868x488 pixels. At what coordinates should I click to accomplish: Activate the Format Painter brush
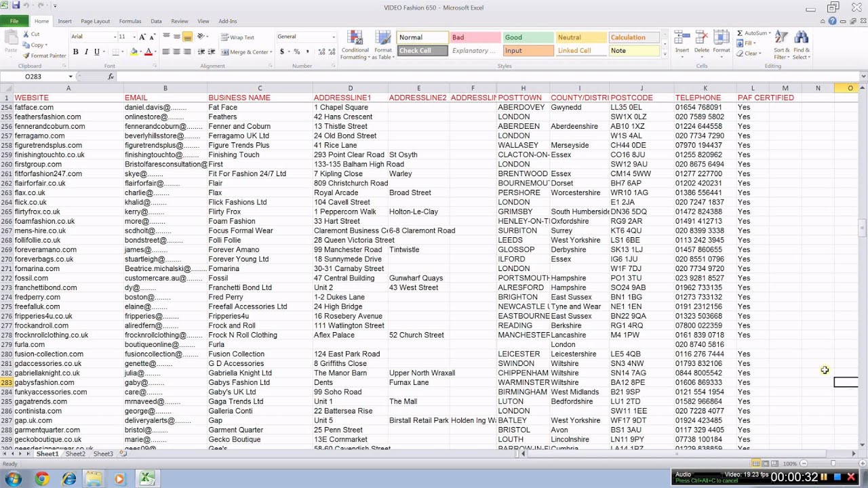pos(26,56)
